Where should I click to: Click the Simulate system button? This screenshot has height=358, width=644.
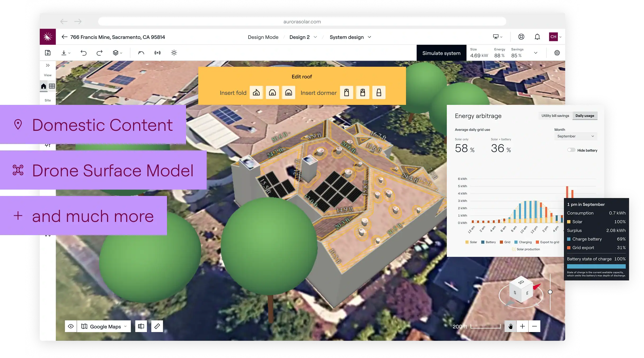pos(441,53)
